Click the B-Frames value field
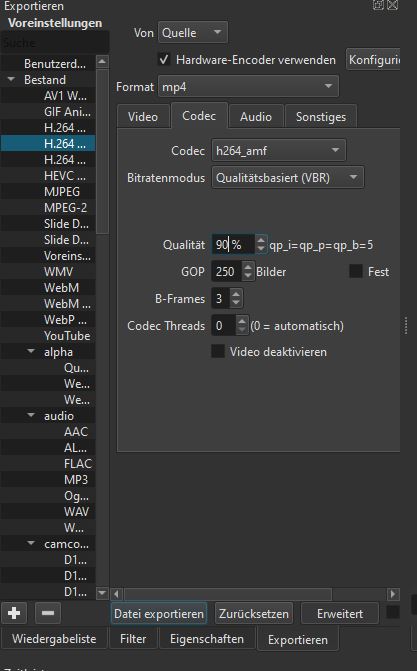Image resolution: width=417 pixels, height=671 pixels. point(221,298)
